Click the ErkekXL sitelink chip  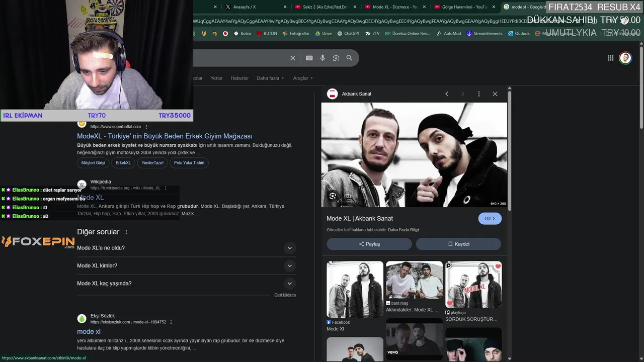[x=123, y=163]
